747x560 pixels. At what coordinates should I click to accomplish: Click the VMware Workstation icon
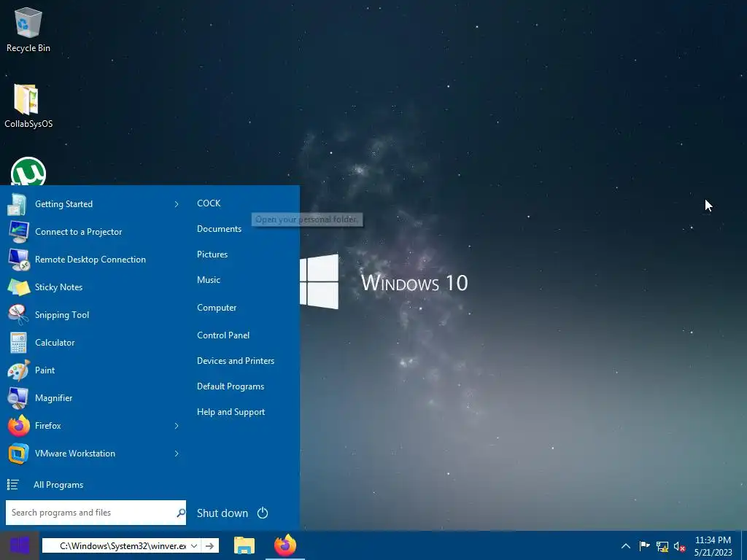(18, 454)
